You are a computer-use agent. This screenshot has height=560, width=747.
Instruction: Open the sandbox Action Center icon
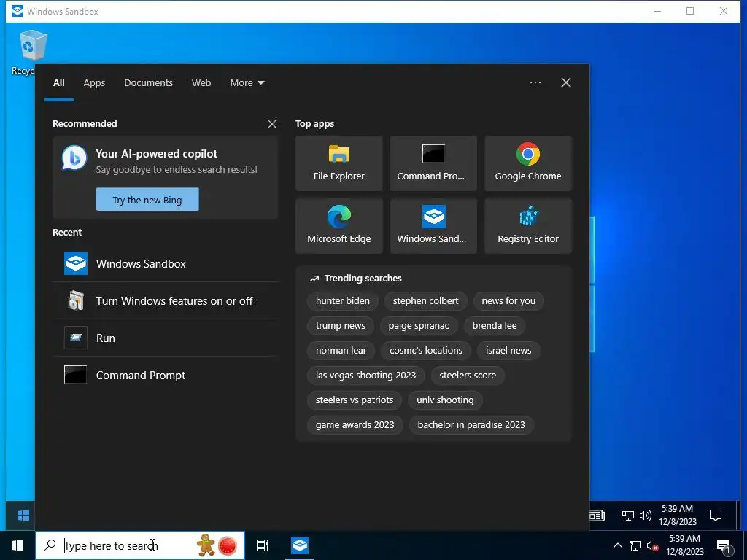(x=716, y=516)
